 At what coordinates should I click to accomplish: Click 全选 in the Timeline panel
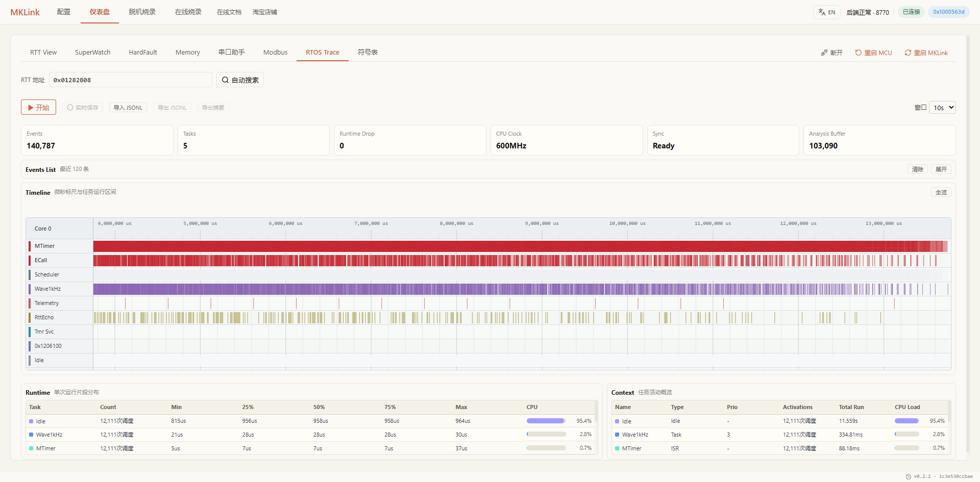pos(941,192)
